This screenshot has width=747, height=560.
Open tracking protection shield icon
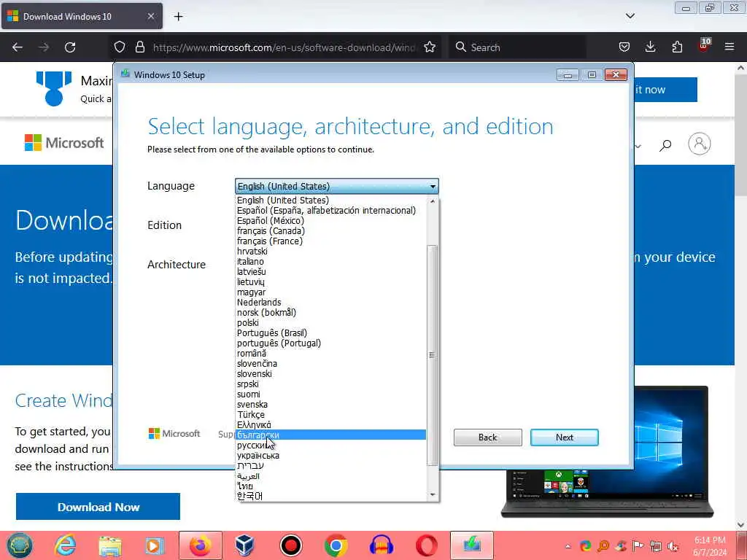(120, 47)
